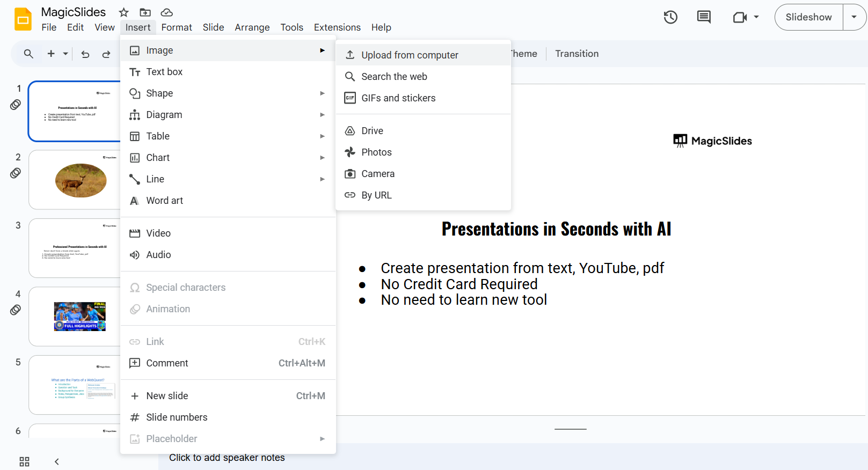The width and height of the screenshot is (868, 470).
Task: Insert image from Drive
Action: click(x=423, y=131)
